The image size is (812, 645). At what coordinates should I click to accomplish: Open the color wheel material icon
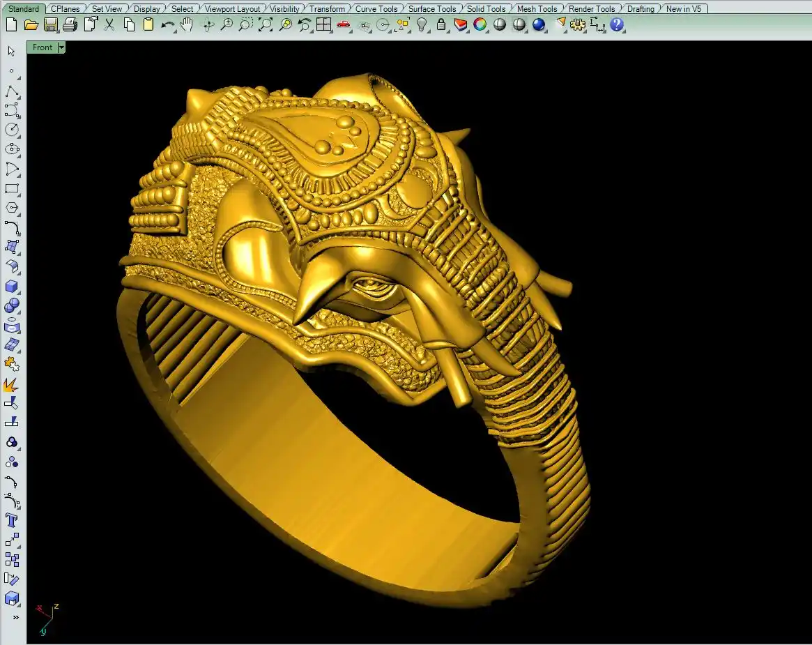click(480, 25)
